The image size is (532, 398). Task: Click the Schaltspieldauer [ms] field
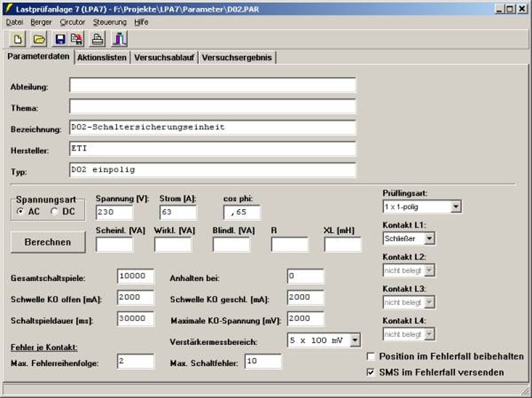click(x=136, y=318)
